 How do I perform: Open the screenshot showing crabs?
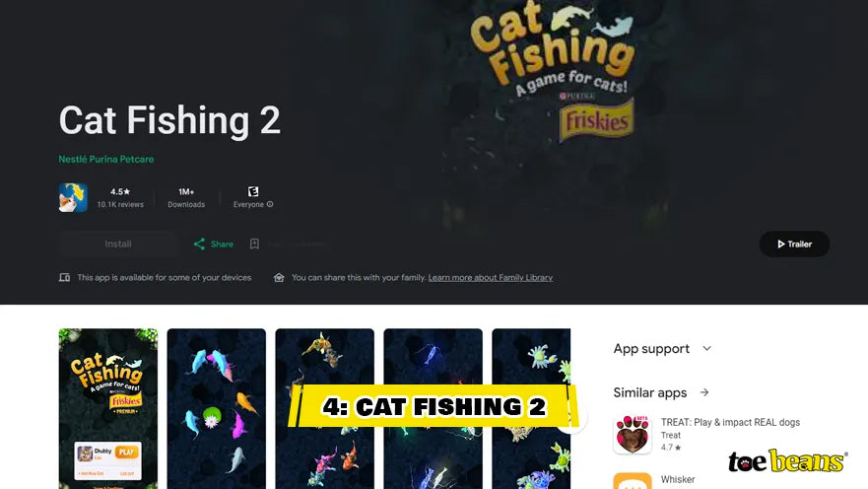coord(531,409)
